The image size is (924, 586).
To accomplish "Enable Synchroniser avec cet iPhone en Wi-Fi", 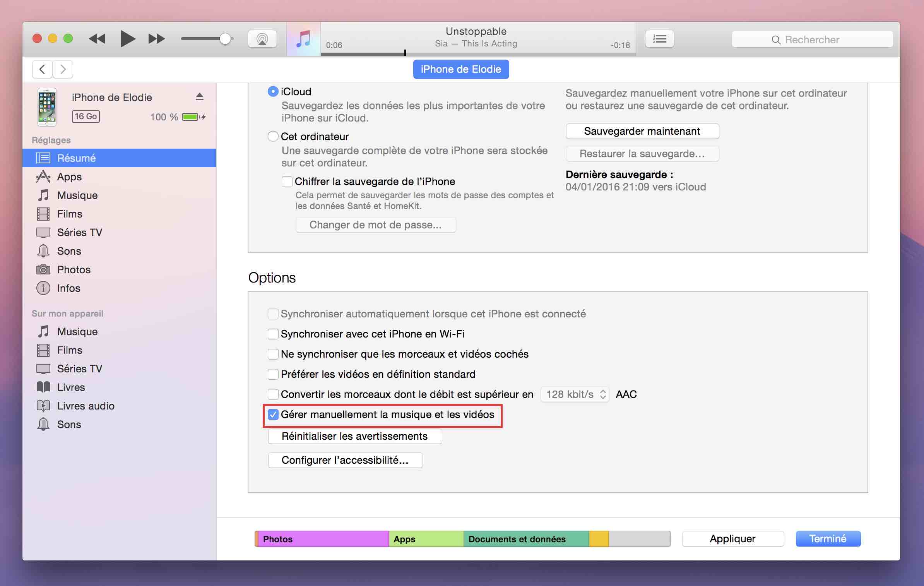I will [274, 333].
